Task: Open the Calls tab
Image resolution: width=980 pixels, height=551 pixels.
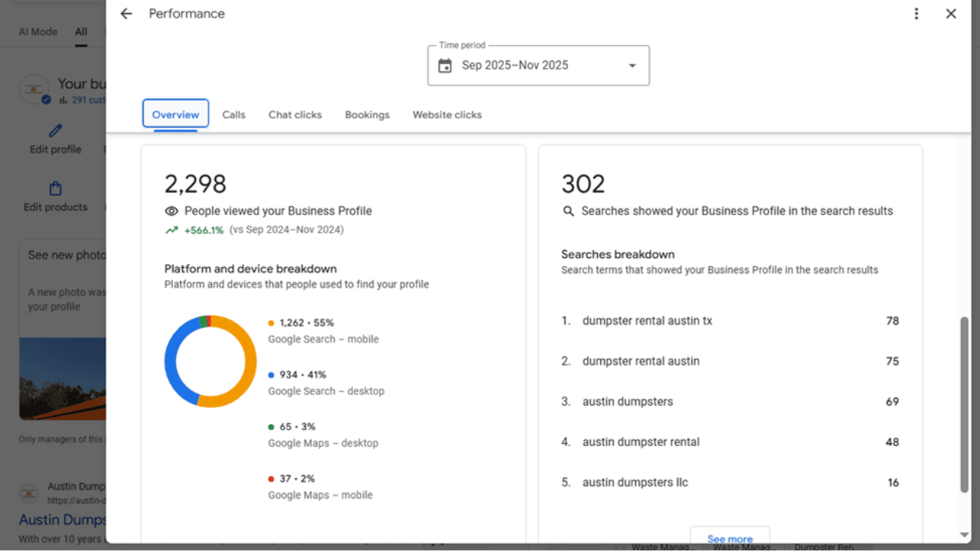Action: 234,115
